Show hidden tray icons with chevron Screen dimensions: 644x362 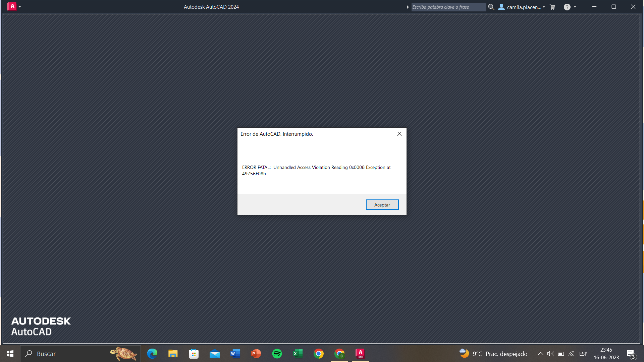540,354
